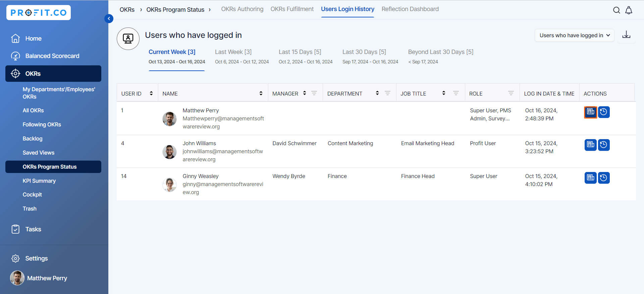
Task: Expand 'Users who have logged in' dropdown
Action: tap(574, 35)
